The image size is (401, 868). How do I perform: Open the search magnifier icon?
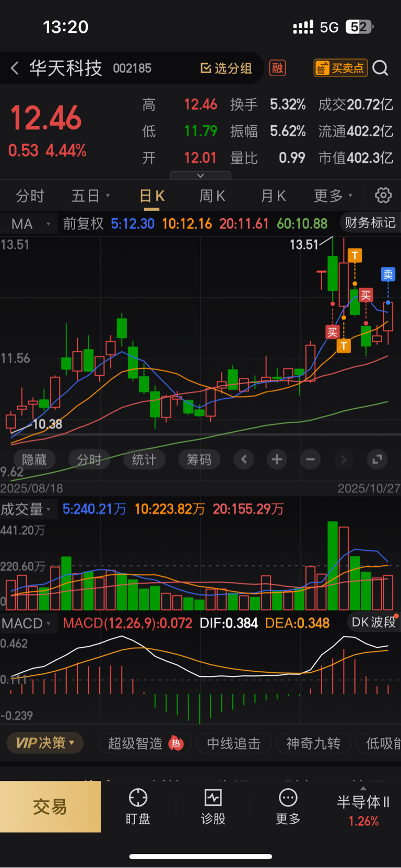coord(381,68)
